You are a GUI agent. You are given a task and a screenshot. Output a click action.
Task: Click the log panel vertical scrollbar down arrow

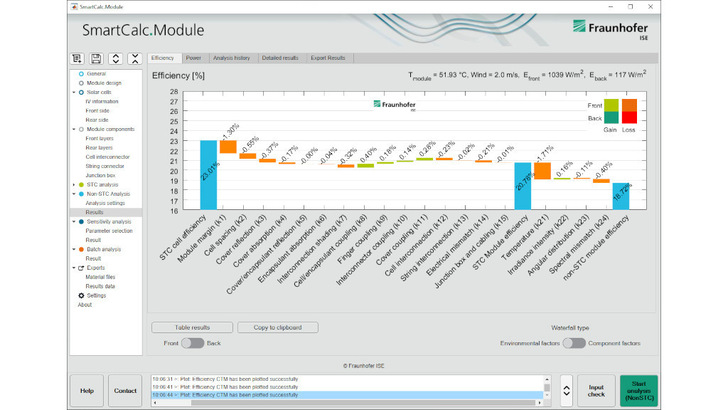click(x=547, y=395)
